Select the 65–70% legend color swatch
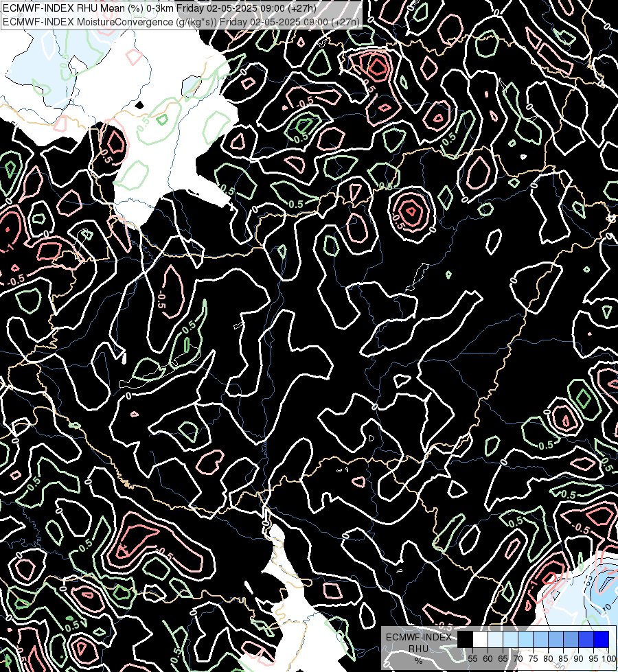The width and height of the screenshot is (618, 672). [510, 639]
